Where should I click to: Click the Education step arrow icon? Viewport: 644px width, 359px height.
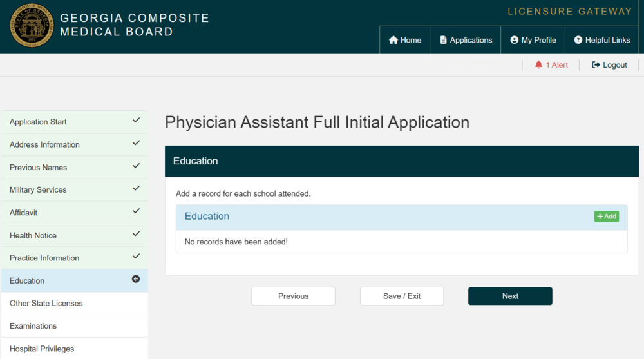136,279
